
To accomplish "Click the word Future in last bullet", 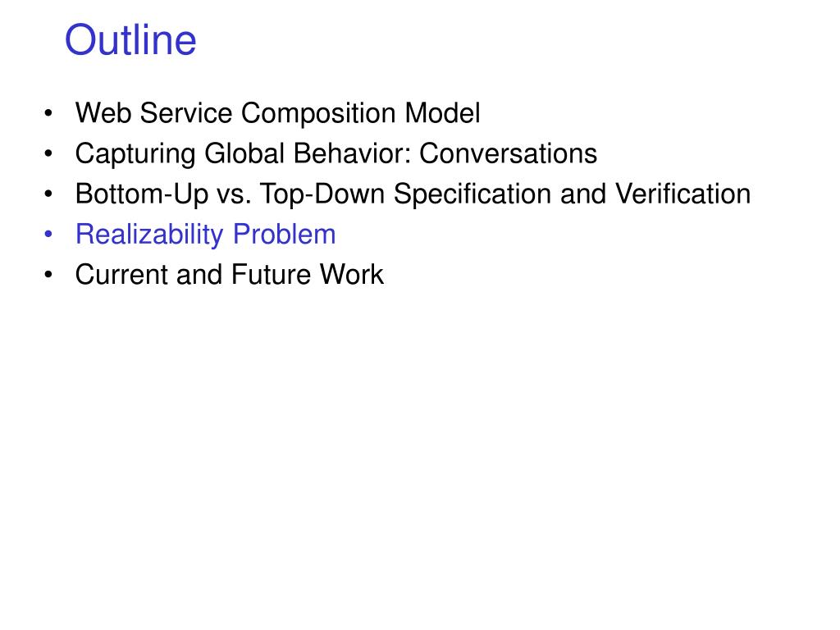I will [x=271, y=274].
